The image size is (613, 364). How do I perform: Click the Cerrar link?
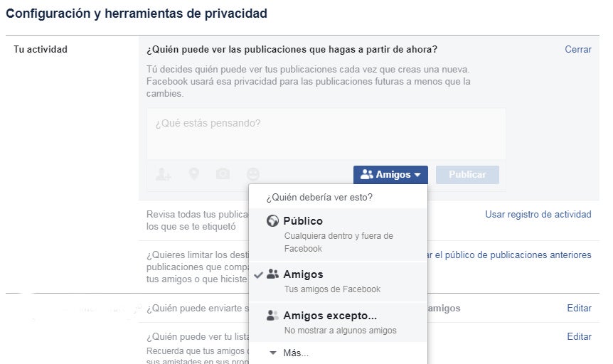point(578,49)
